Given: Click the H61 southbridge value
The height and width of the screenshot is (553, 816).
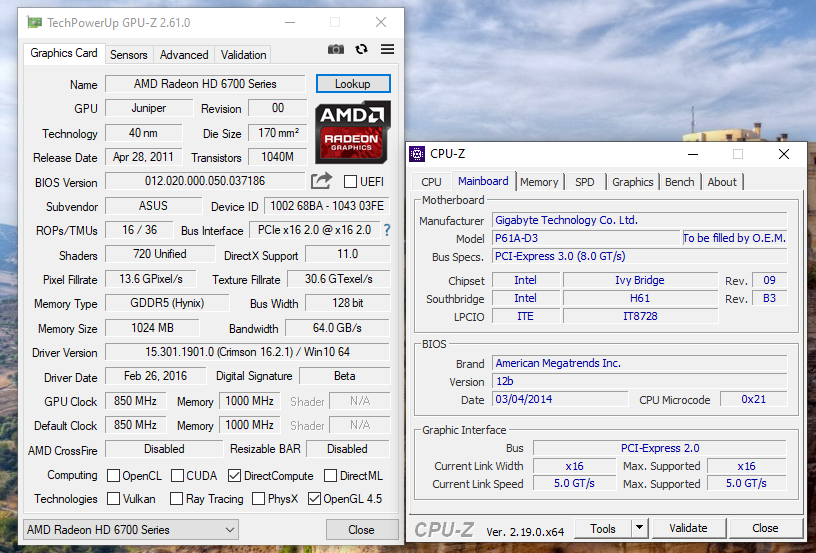Looking at the screenshot, I should coord(640,298).
